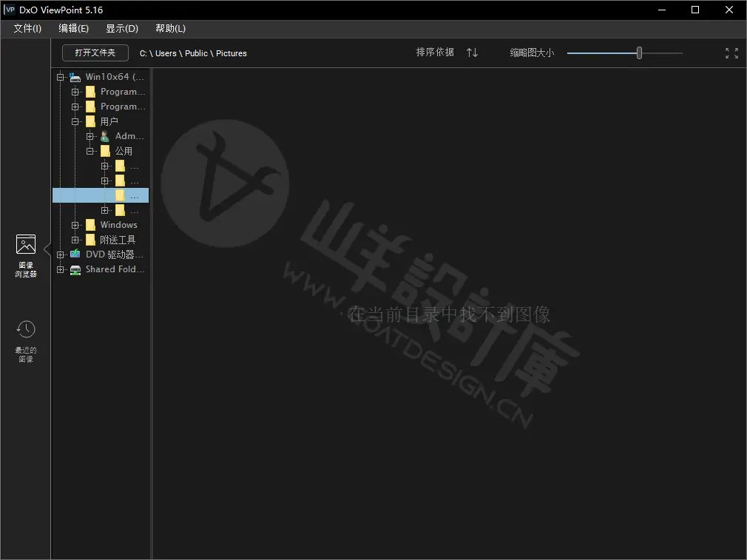
Task: Close the DxO ViewPoint window
Action: point(729,10)
